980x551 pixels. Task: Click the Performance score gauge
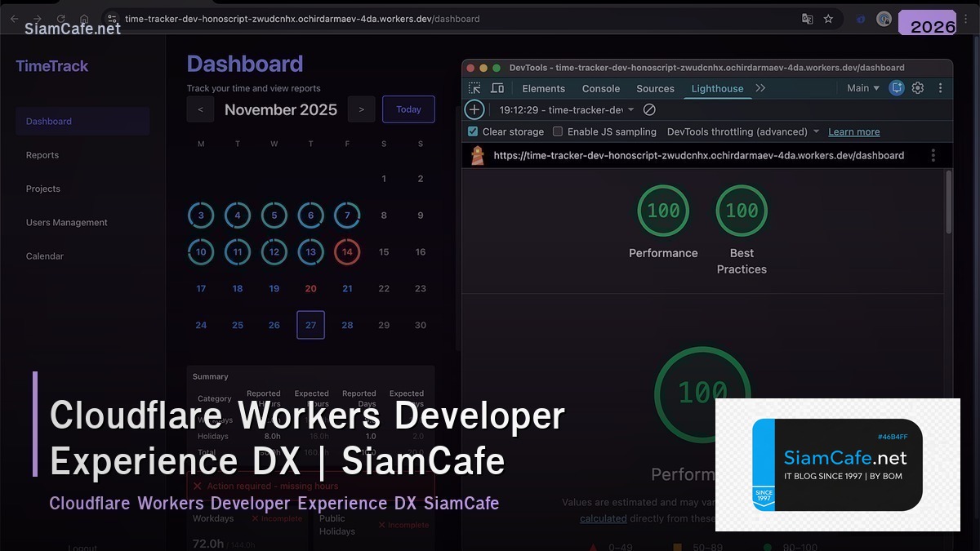point(663,211)
